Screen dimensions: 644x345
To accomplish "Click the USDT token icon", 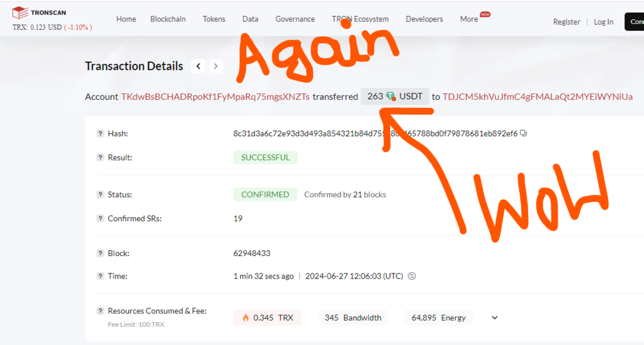I will tap(391, 97).
